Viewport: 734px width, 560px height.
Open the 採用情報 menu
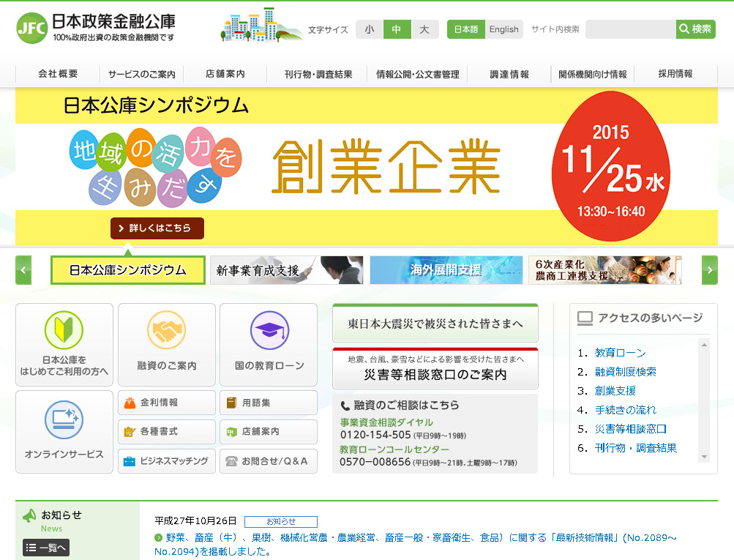tap(675, 74)
